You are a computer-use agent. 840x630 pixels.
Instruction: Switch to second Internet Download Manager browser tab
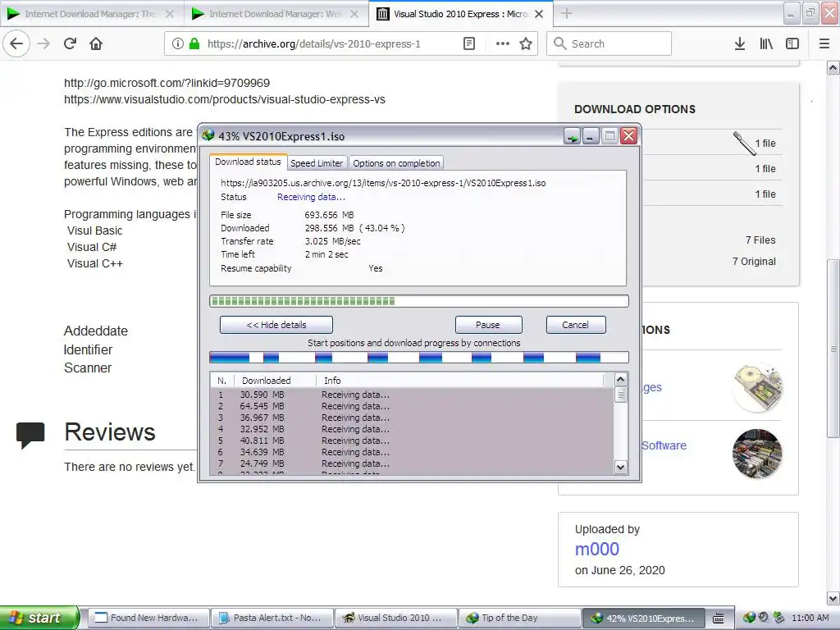(x=274, y=14)
